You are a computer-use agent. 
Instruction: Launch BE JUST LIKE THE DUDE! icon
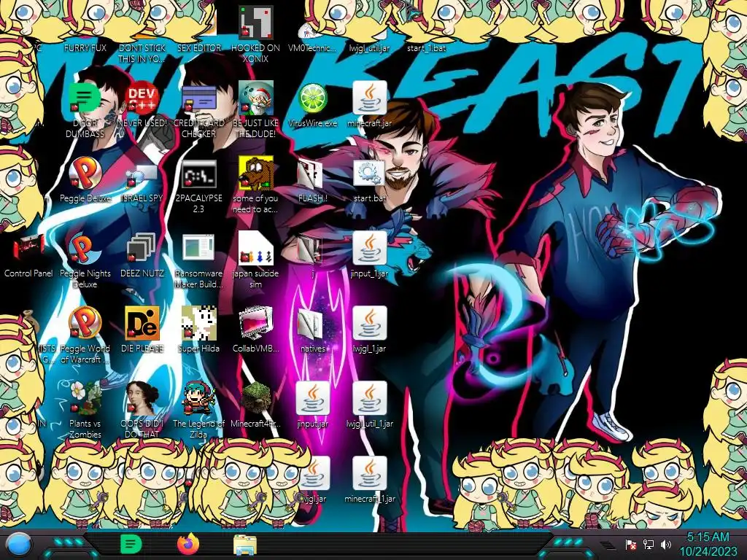tap(256, 98)
